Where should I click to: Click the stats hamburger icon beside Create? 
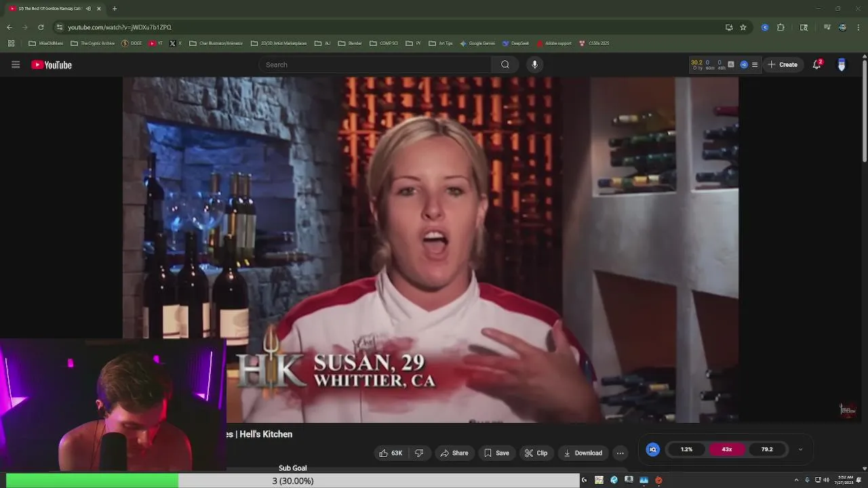[755, 65]
